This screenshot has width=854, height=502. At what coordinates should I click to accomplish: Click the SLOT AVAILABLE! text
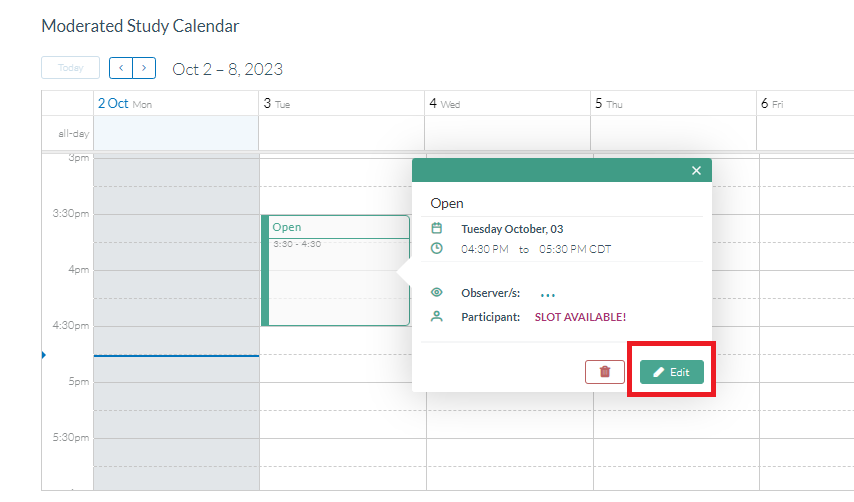click(573, 317)
